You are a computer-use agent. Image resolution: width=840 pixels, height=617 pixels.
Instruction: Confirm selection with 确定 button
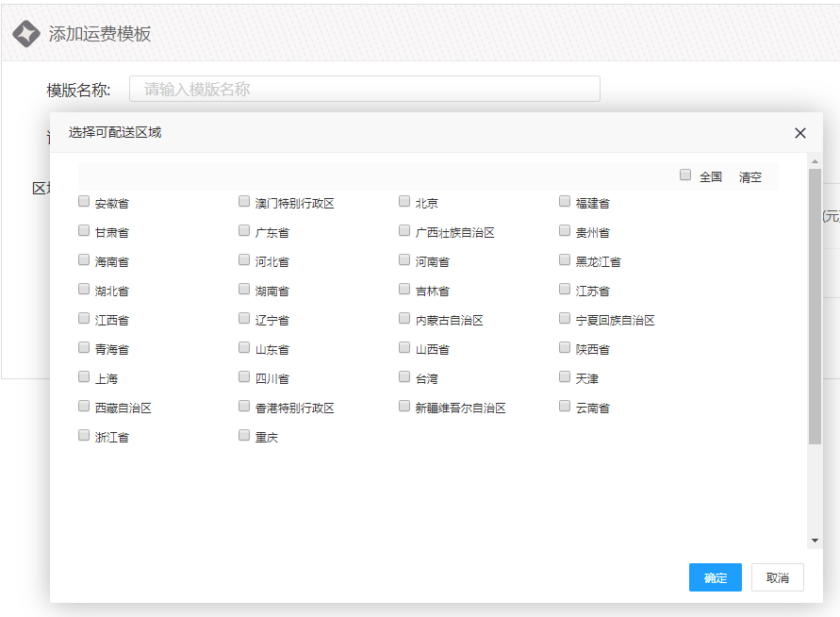715,577
